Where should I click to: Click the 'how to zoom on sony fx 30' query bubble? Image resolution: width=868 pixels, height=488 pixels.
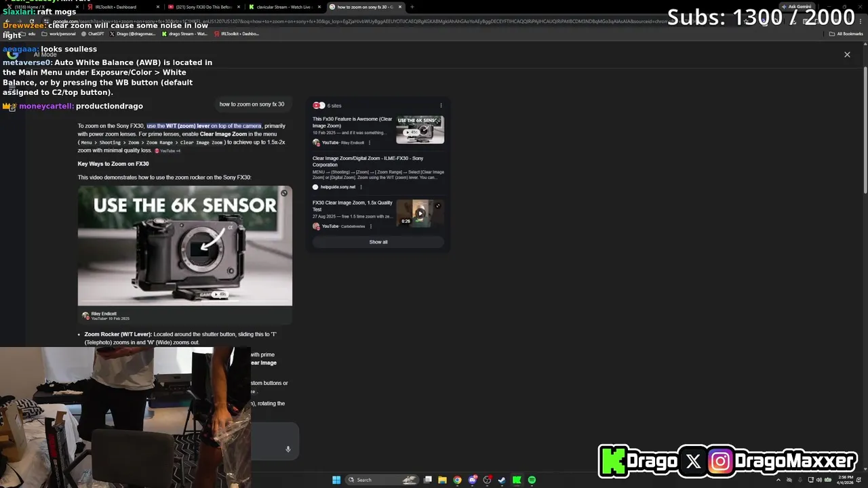252,104
